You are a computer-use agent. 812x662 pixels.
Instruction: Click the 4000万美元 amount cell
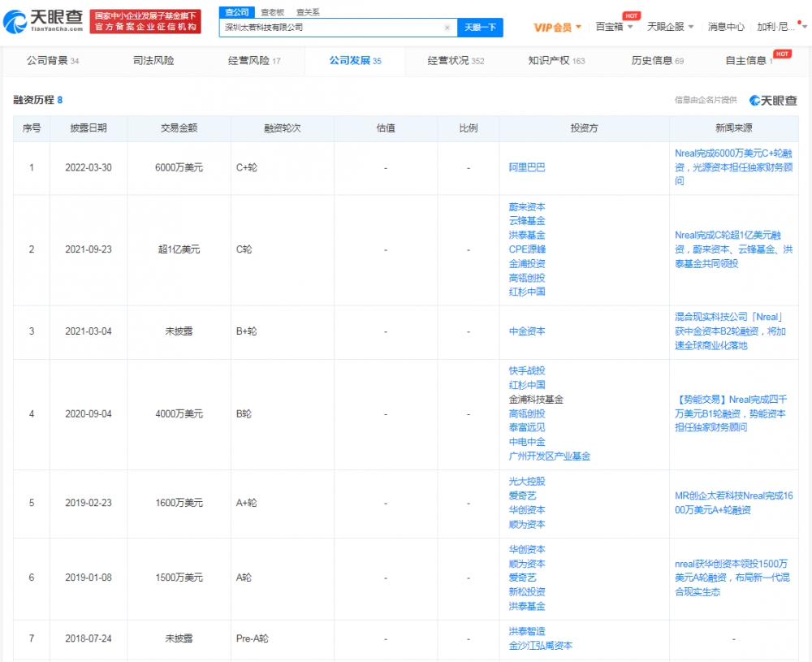pos(179,414)
